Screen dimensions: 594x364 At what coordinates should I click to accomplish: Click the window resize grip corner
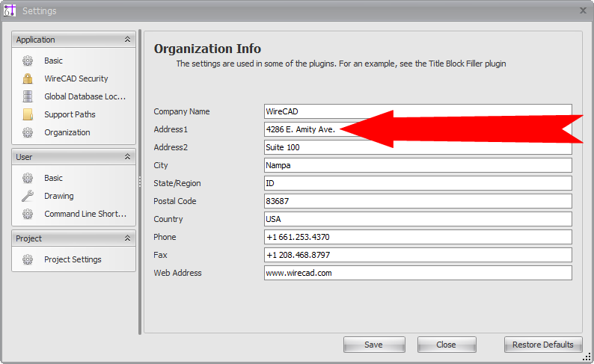coord(587,357)
